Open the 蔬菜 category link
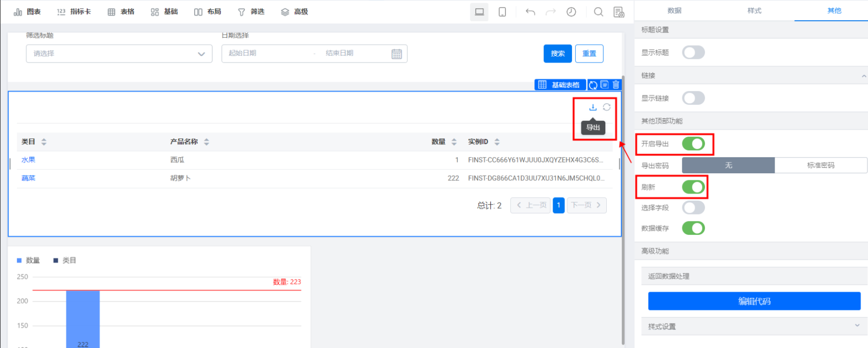 (x=28, y=178)
